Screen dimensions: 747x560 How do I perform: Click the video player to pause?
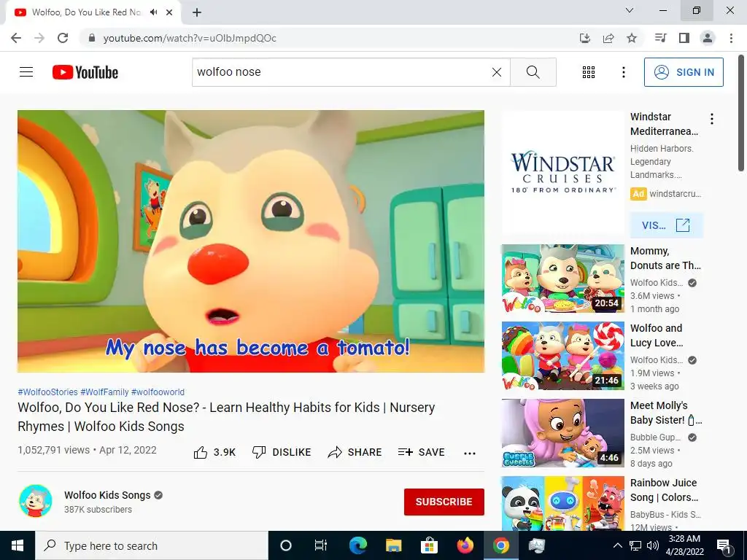tap(251, 241)
